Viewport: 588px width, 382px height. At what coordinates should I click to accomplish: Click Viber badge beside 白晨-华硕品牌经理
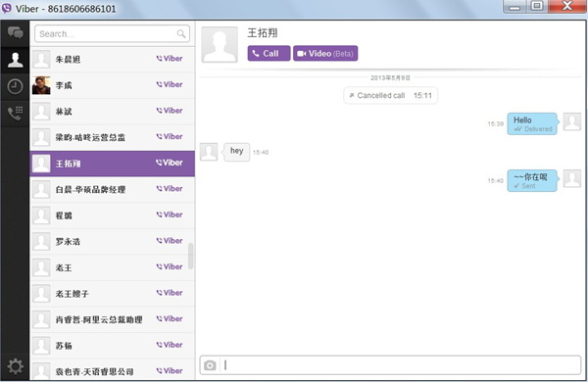coord(170,189)
